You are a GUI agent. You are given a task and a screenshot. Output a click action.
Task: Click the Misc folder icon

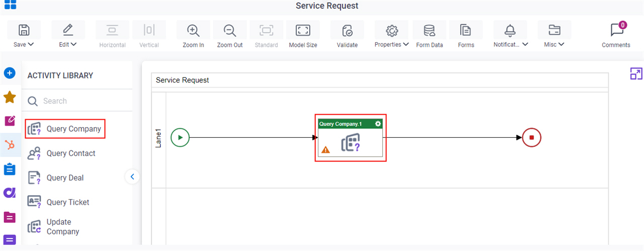(554, 30)
